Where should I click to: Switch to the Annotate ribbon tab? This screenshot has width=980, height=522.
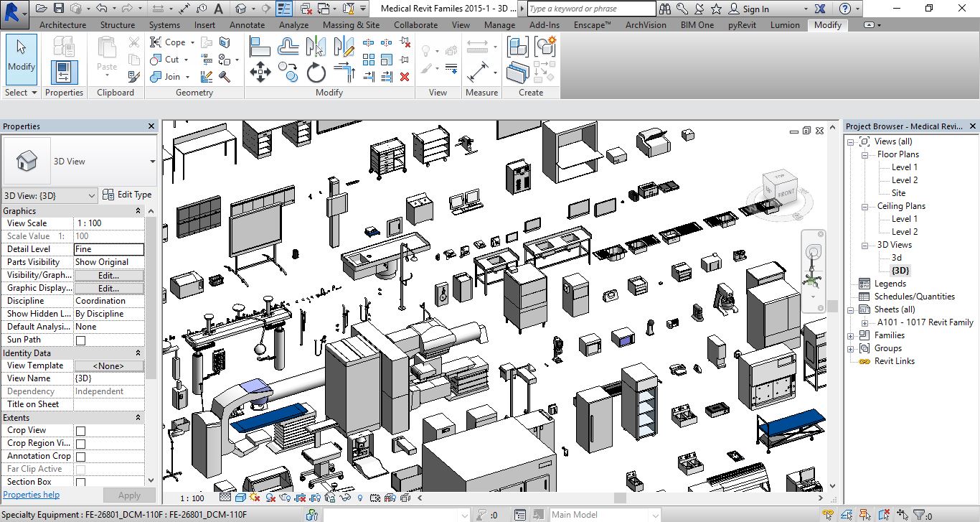247,24
